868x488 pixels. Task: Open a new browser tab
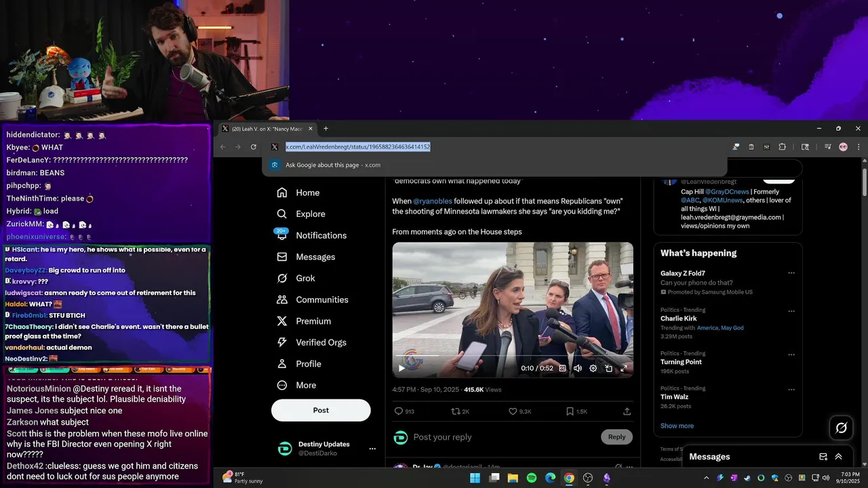click(x=325, y=129)
